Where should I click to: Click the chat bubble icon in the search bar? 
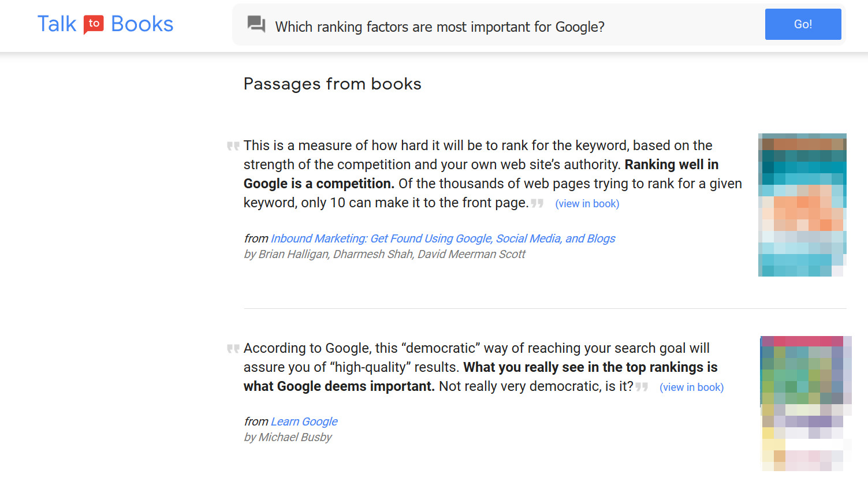coord(256,24)
